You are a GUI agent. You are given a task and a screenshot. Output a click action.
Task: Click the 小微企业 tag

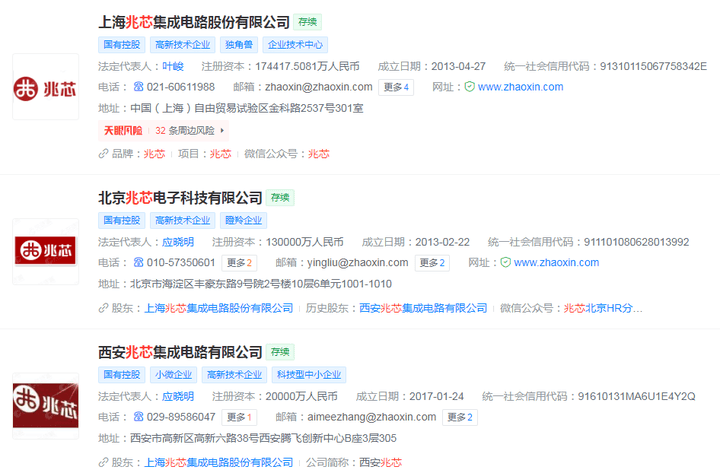point(173,375)
